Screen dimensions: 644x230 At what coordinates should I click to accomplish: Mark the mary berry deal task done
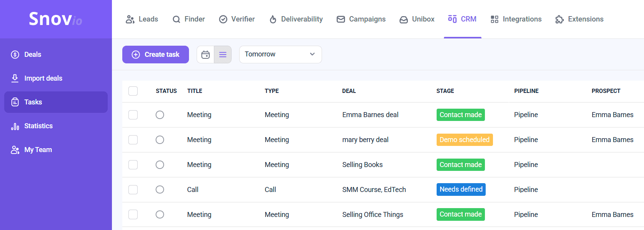pyautogui.click(x=160, y=140)
